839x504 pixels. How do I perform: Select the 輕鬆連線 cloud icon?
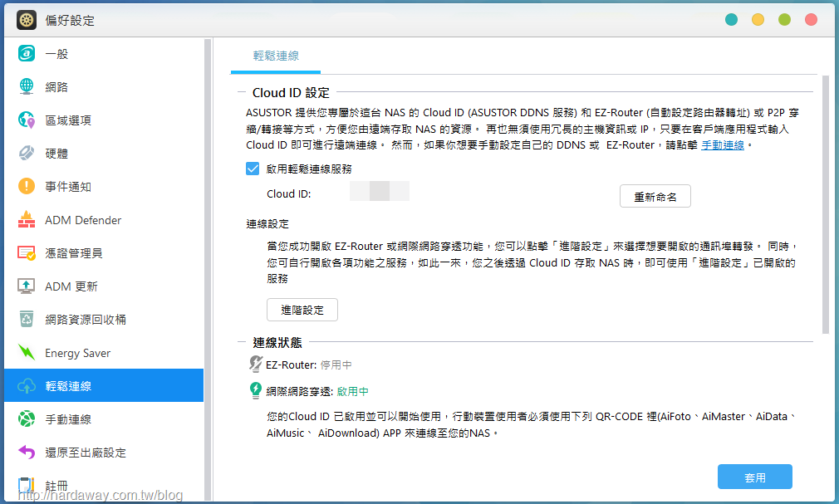(27, 385)
